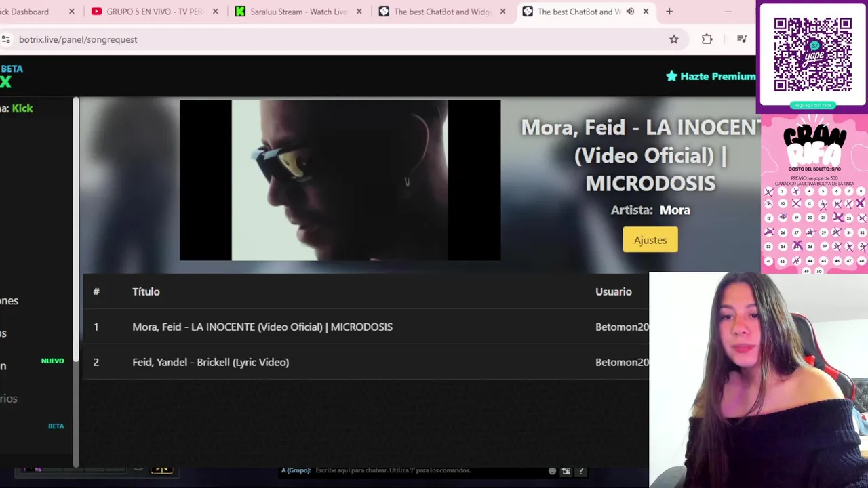Open the Ajustes settings button
Screen dimensions: 868x488
pyautogui.click(x=650, y=240)
